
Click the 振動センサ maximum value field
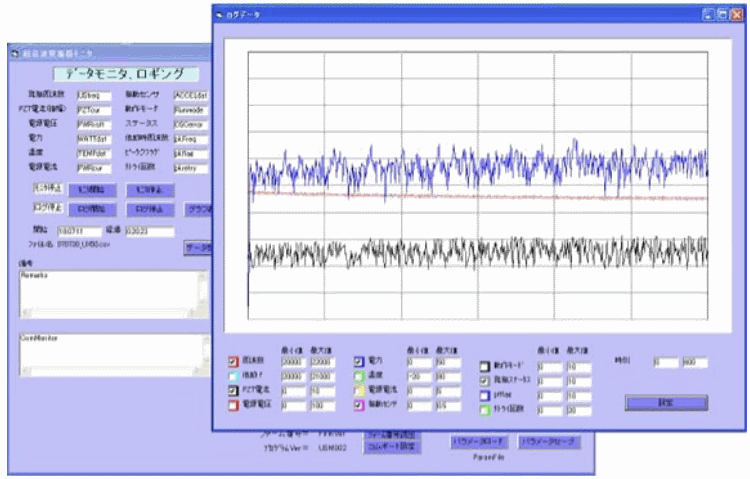click(x=448, y=406)
